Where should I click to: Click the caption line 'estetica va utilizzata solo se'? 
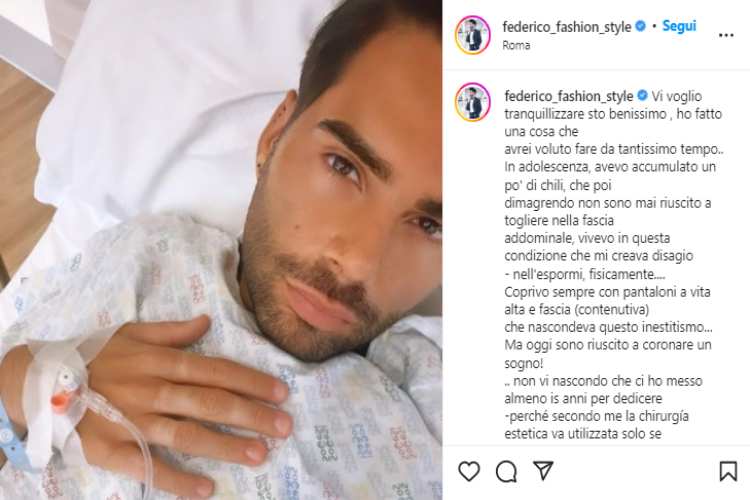pyautogui.click(x=583, y=434)
